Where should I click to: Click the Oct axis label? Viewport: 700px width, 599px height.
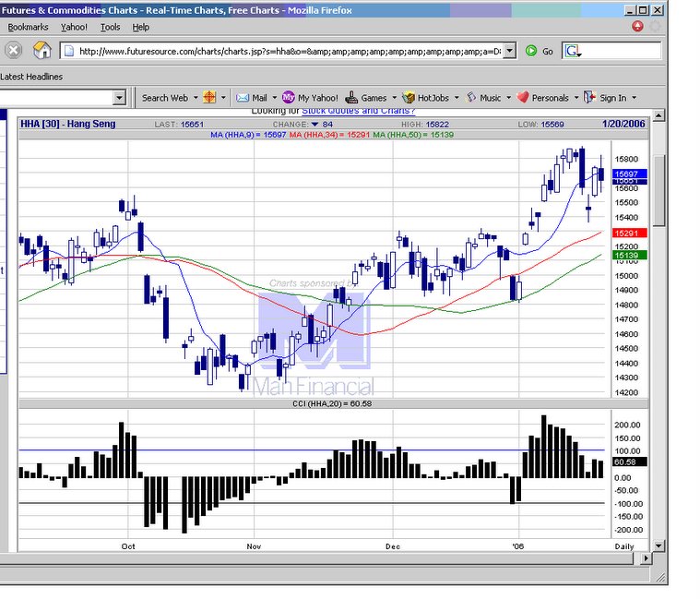pos(128,546)
